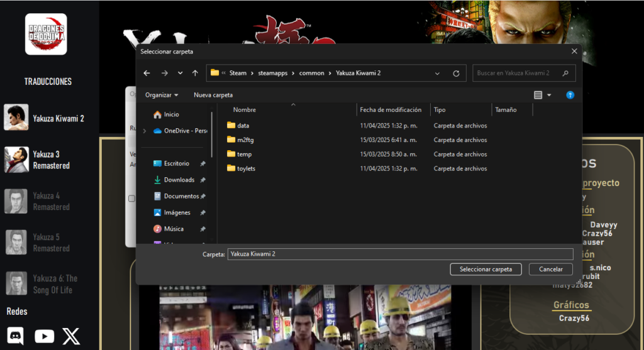Viewport: 644px width, 350px height.
Task: Click the Cancelar button
Action: click(x=551, y=269)
